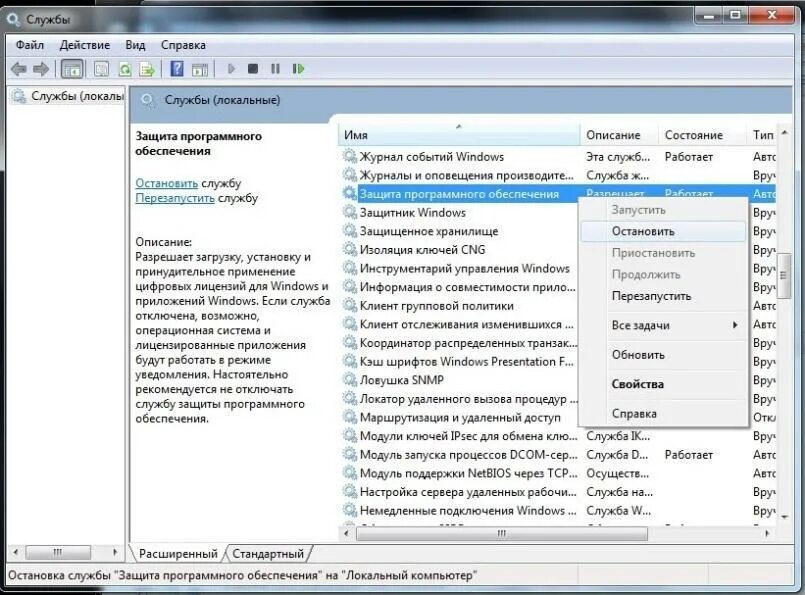Choose Остановить in the context menu
The height and width of the screenshot is (595, 805).
point(663,232)
